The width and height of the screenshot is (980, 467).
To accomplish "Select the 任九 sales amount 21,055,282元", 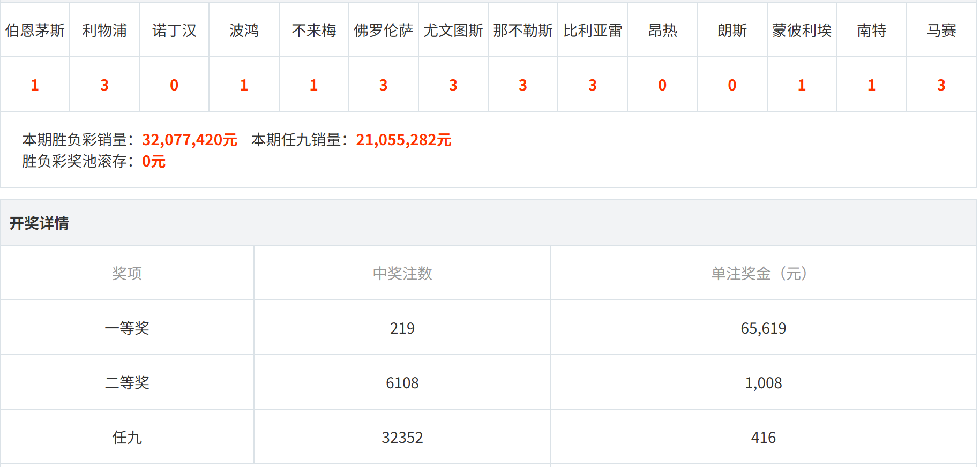I will point(403,140).
